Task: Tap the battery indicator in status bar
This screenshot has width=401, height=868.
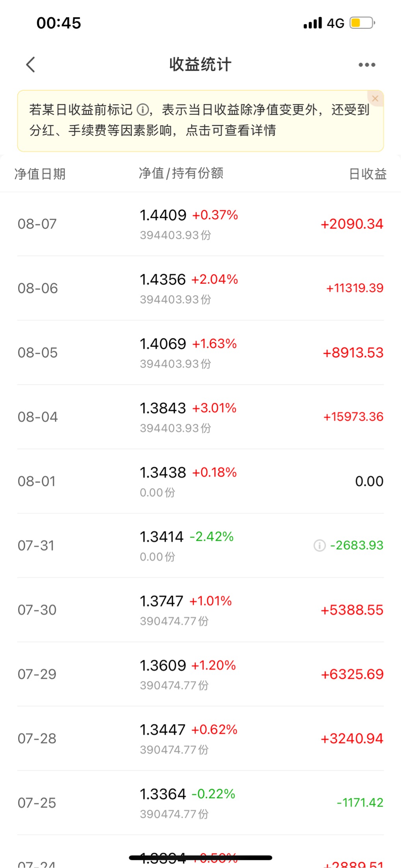Action: pos(362,23)
